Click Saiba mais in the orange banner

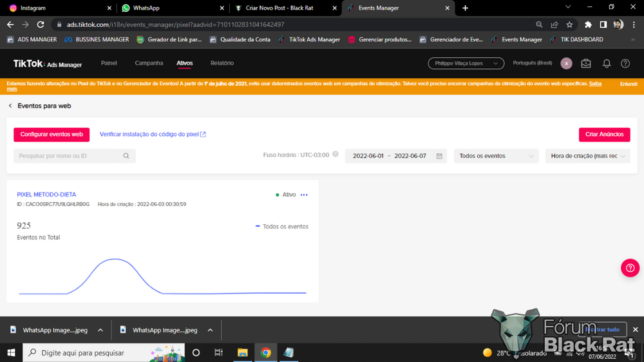(x=595, y=84)
